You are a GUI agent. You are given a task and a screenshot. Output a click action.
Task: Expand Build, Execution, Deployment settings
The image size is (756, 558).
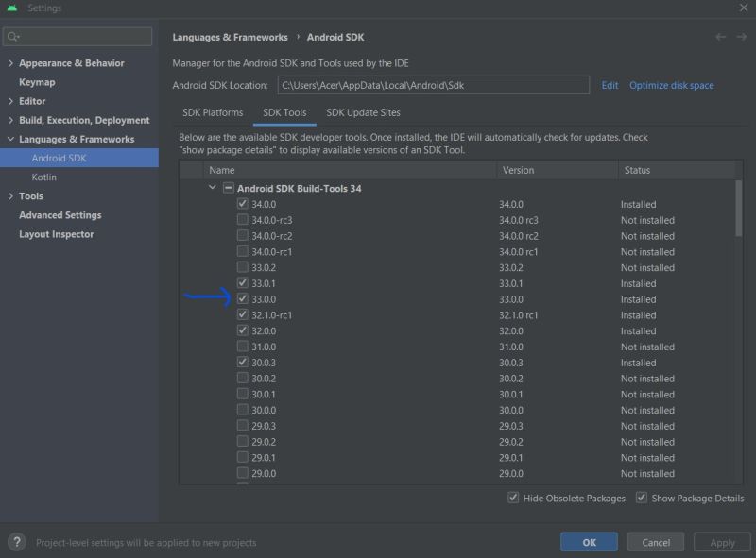tap(11, 120)
